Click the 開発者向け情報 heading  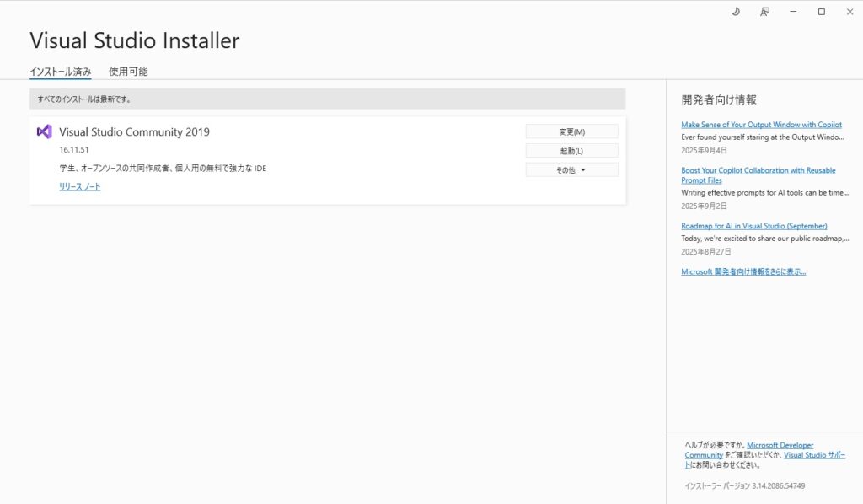pyautogui.click(x=719, y=99)
